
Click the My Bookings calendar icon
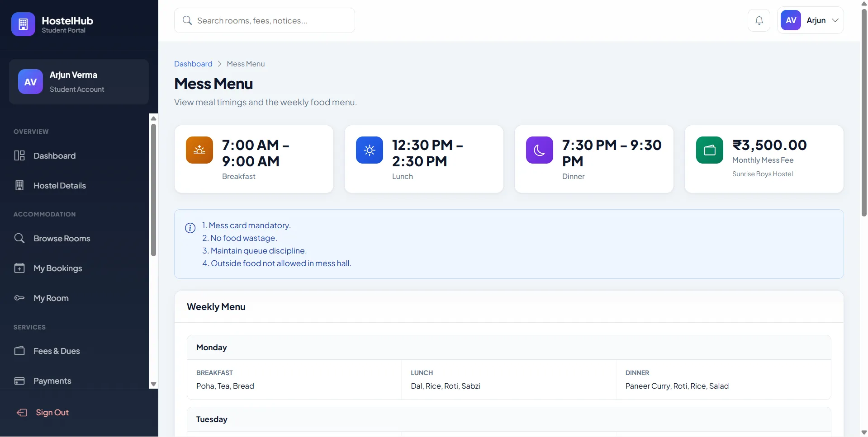click(19, 268)
